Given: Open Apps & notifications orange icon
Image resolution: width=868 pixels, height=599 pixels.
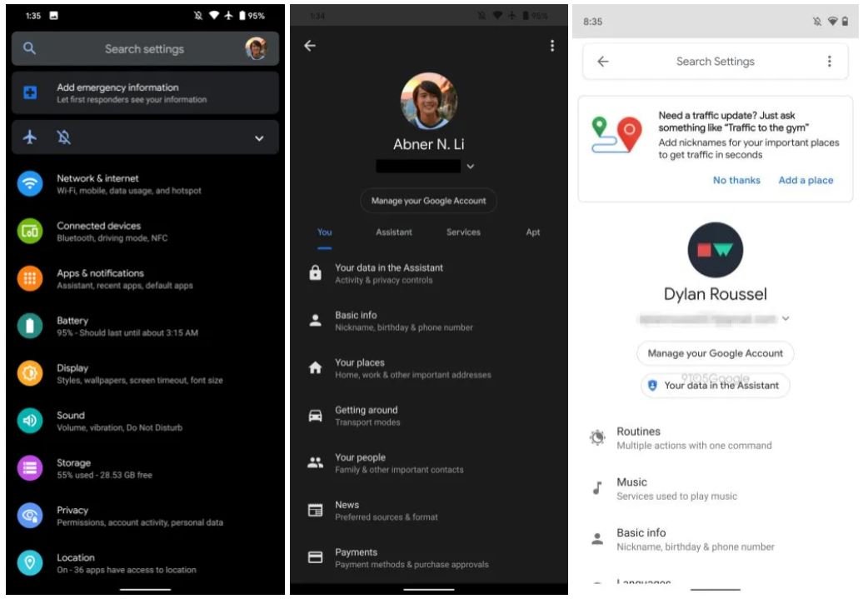Looking at the screenshot, I should [x=30, y=278].
